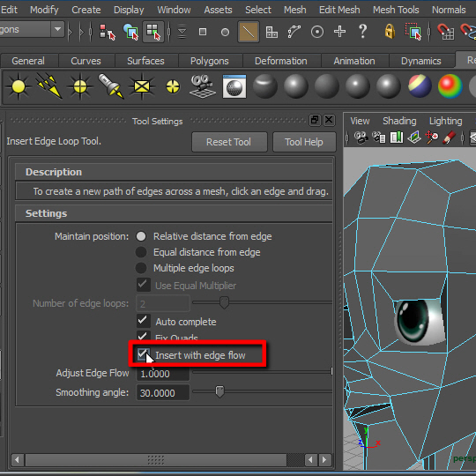
Task: Click the question mark selection mask icon
Action: [362, 31]
